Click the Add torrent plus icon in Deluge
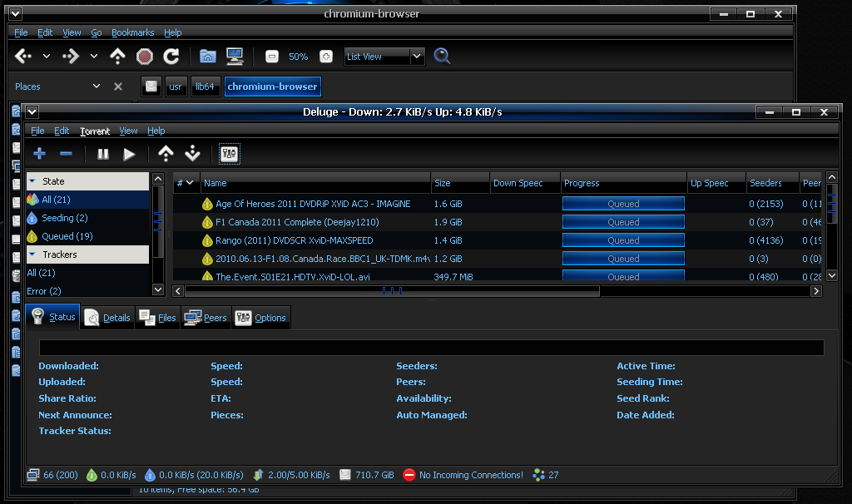The image size is (852, 504). [x=39, y=154]
